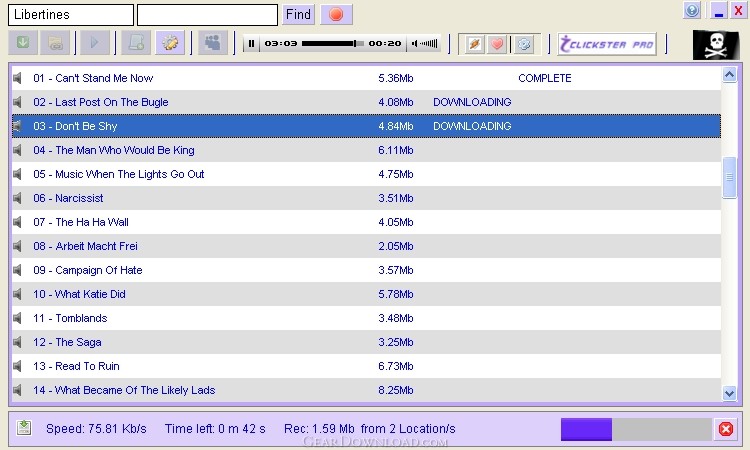
Task: Click the empty second search field
Action: tap(207, 15)
